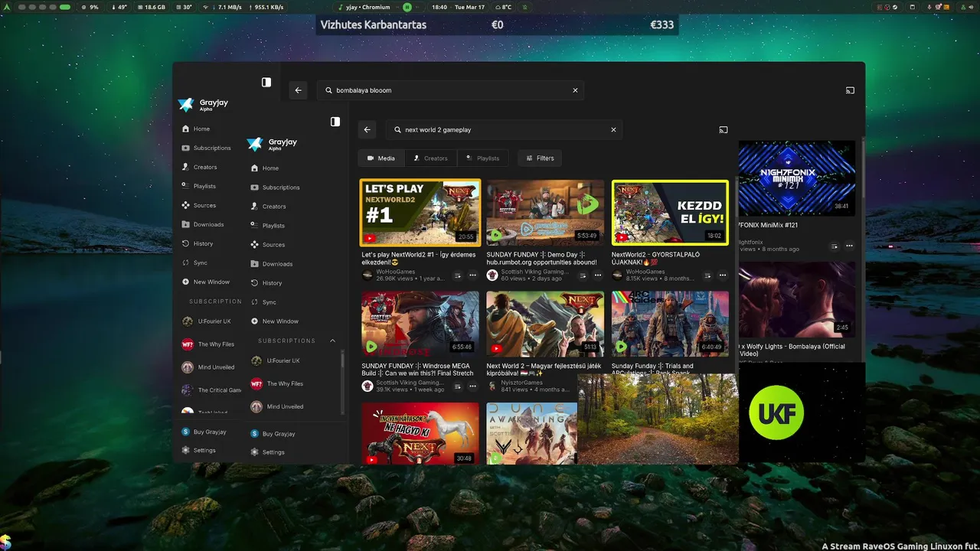
Task: Play the NE HAGYD KI horse thumbnail
Action: click(x=420, y=434)
